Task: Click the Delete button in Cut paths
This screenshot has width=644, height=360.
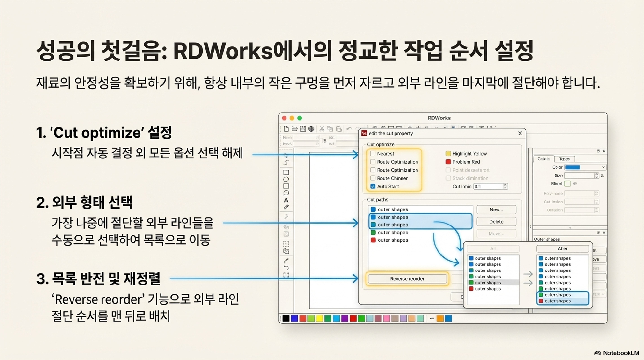Action: (496, 222)
